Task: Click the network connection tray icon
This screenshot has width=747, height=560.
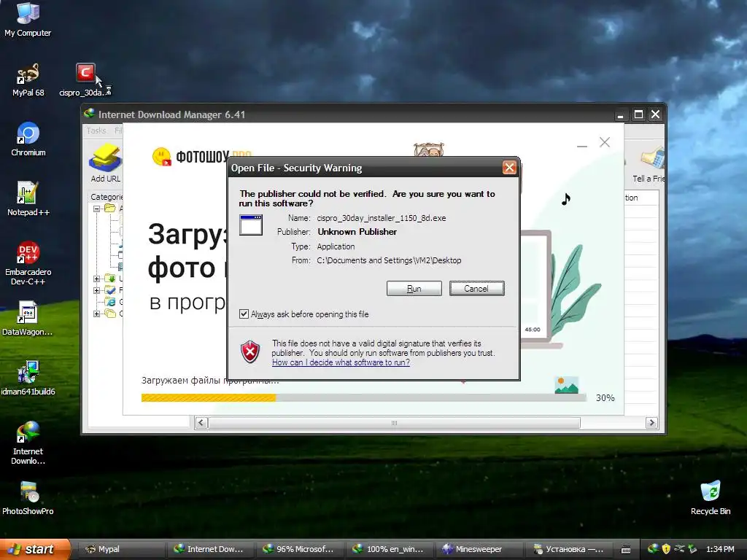Action: click(x=679, y=549)
